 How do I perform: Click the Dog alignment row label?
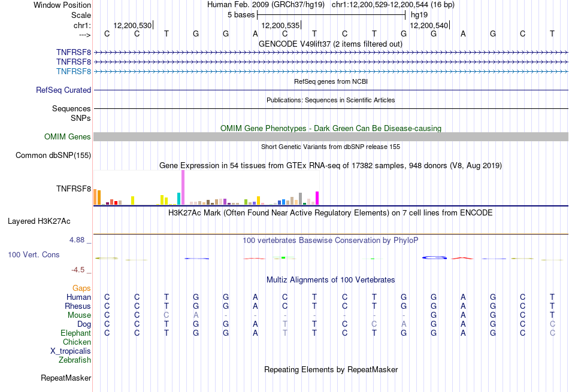pyautogui.click(x=84, y=324)
